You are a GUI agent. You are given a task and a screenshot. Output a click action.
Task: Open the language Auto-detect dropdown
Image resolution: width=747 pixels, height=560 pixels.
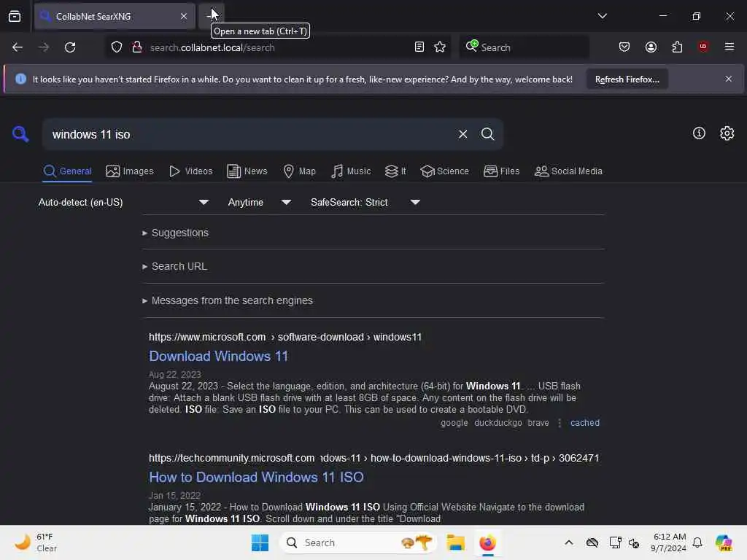click(123, 203)
